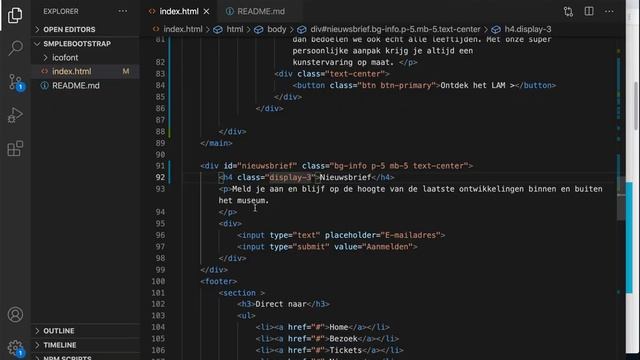Open editor more actions ellipsis
The height and width of the screenshot is (360, 640).
[x=609, y=11]
